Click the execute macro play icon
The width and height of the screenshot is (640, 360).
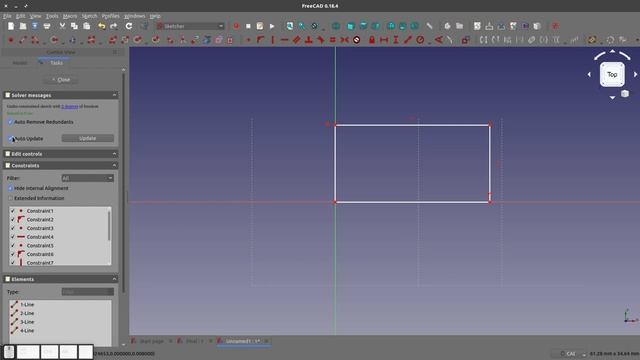(x=272, y=26)
